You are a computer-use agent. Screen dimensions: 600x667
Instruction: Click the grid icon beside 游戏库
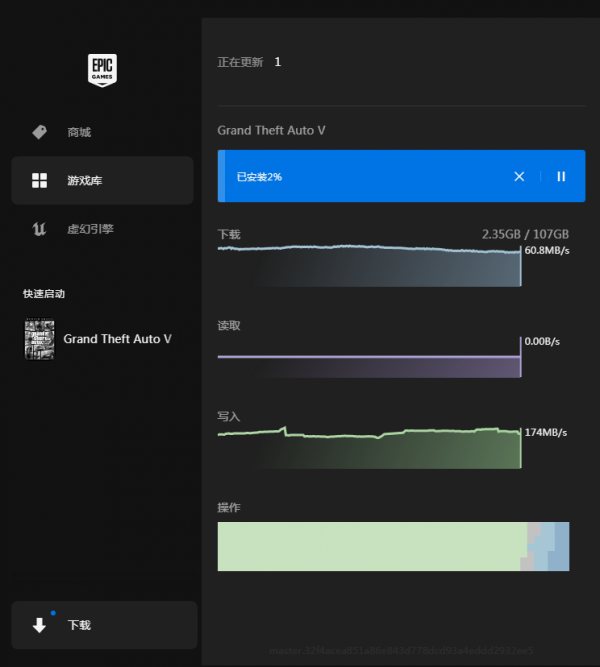[x=39, y=181]
